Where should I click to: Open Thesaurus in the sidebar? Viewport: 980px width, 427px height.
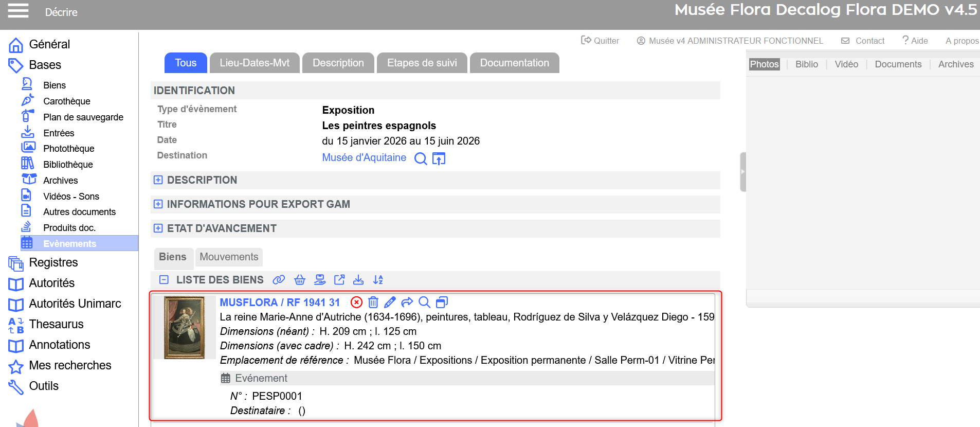(56, 324)
